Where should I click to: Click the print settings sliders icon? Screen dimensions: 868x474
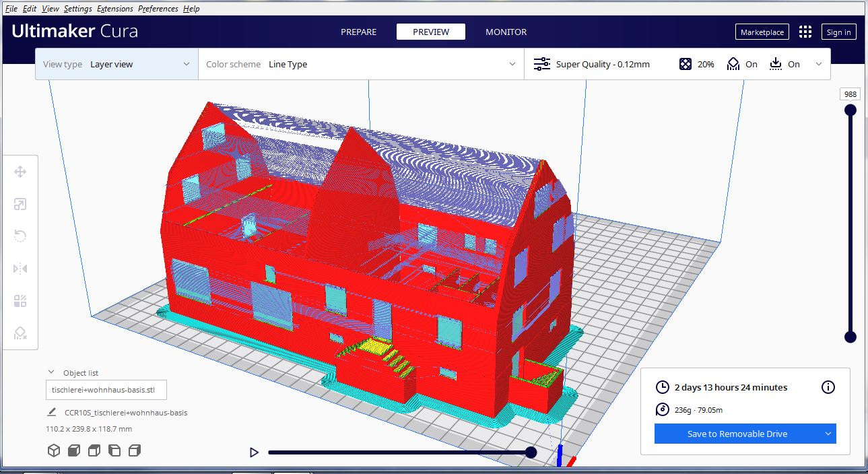click(541, 64)
